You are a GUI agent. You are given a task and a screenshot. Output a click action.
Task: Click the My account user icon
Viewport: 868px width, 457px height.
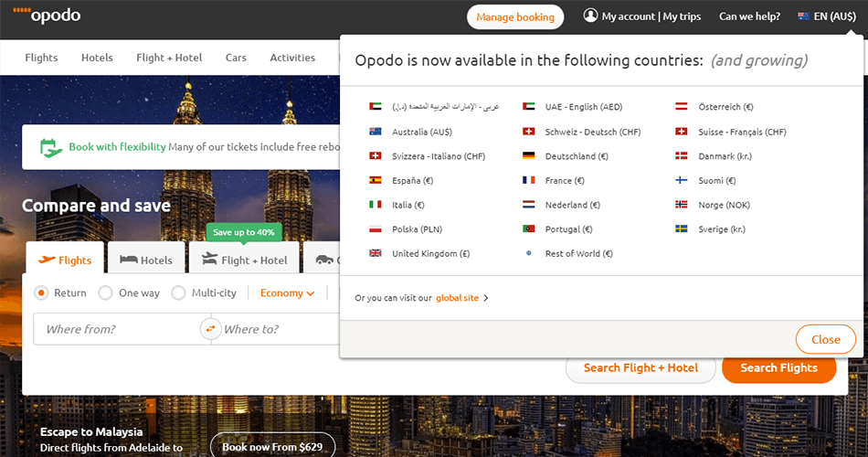pyautogui.click(x=590, y=16)
